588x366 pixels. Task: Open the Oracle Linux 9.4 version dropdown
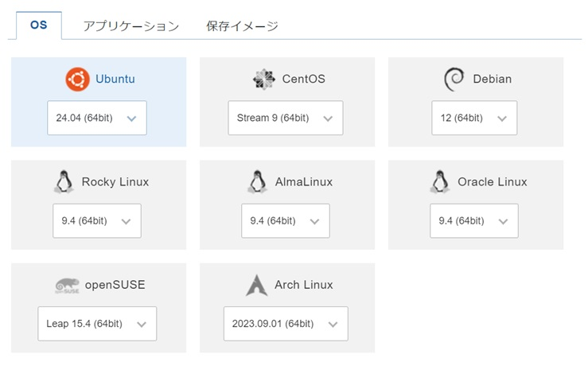[474, 221]
